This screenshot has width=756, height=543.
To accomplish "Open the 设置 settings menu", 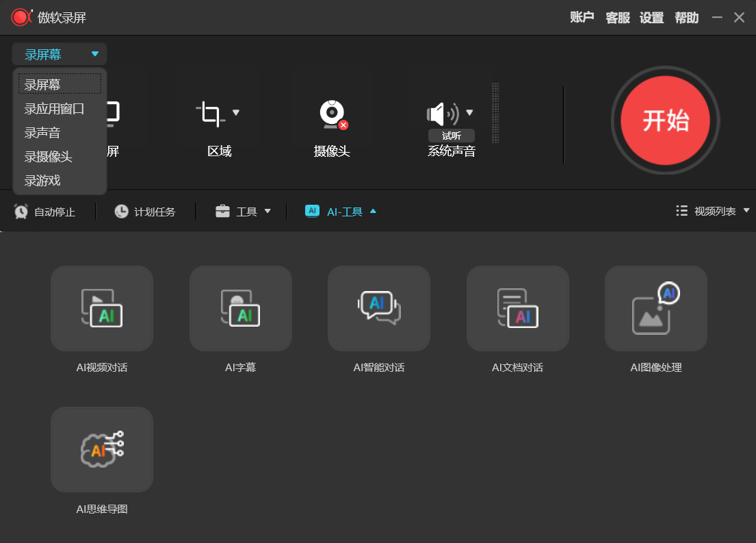I will (x=652, y=18).
